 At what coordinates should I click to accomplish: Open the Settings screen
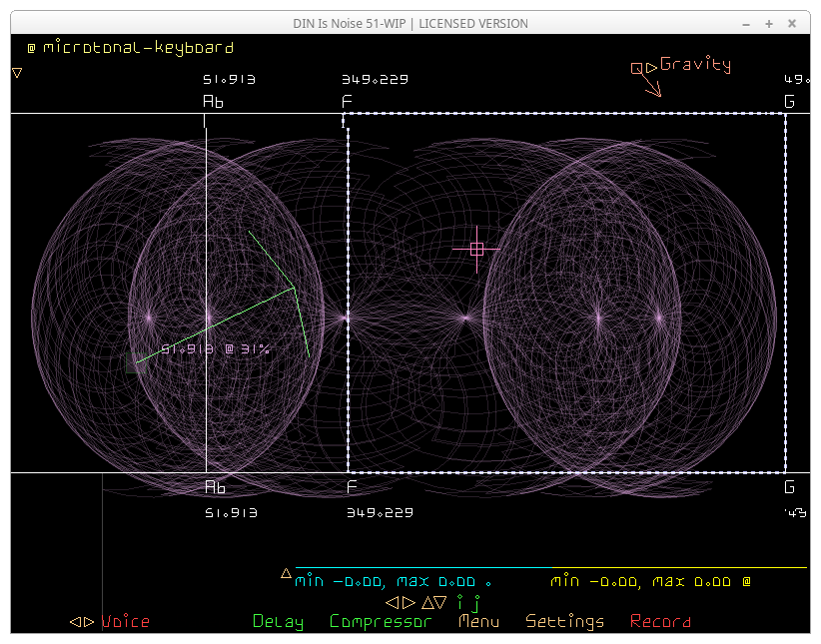[564, 622]
